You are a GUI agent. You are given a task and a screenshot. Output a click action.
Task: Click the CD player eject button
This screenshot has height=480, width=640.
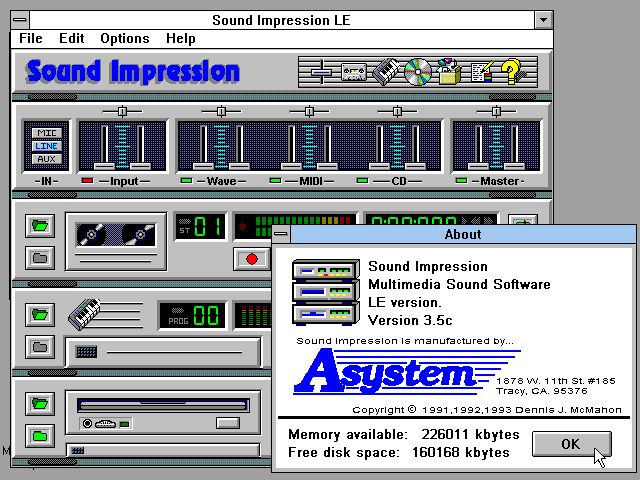pyautogui.click(x=228, y=423)
